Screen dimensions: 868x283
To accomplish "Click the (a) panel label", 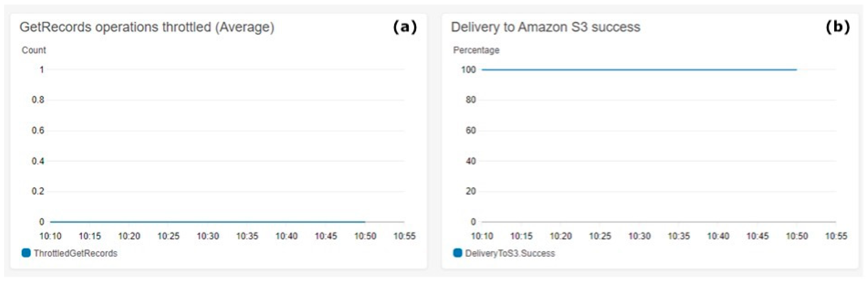I will (x=405, y=27).
